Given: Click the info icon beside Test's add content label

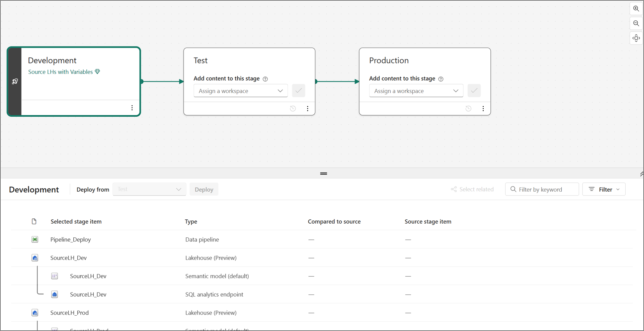Looking at the screenshot, I should 265,79.
